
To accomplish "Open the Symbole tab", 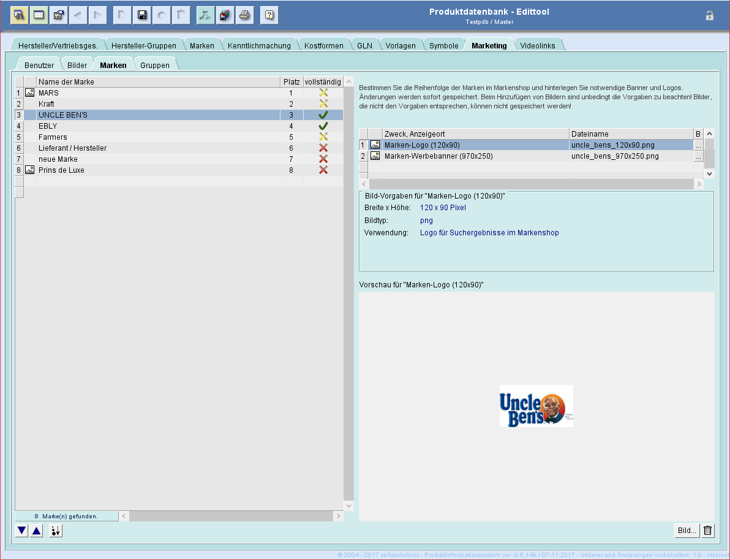I will (443, 45).
